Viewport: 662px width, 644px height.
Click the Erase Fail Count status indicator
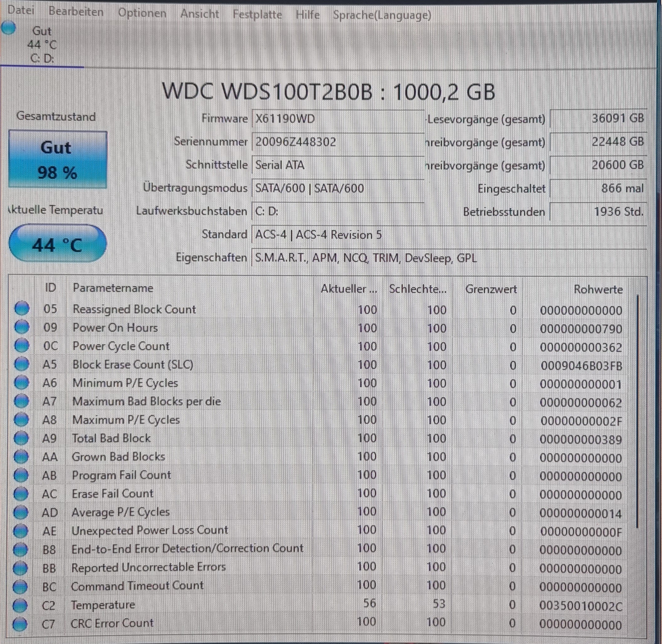click(x=21, y=494)
